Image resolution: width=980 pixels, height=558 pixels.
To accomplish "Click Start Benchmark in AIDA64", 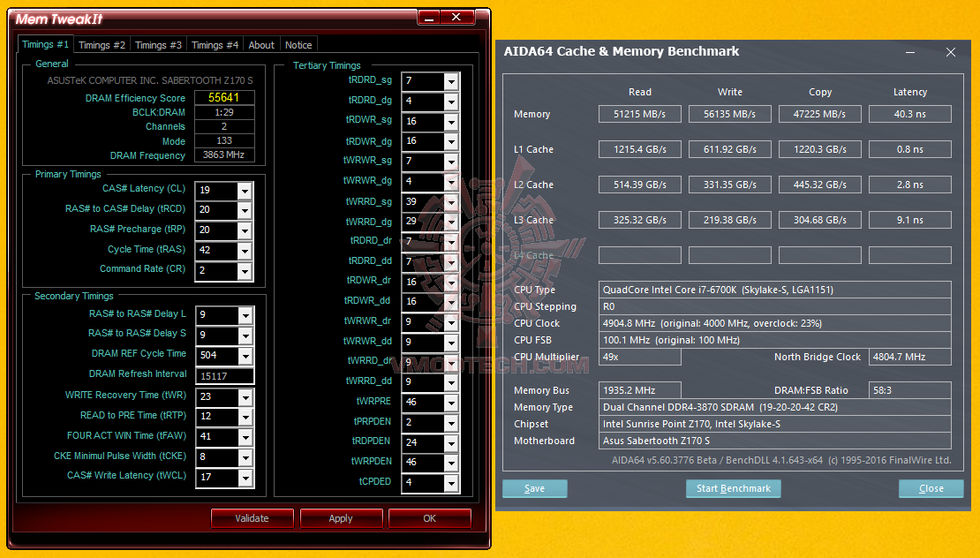I will pyautogui.click(x=733, y=488).
